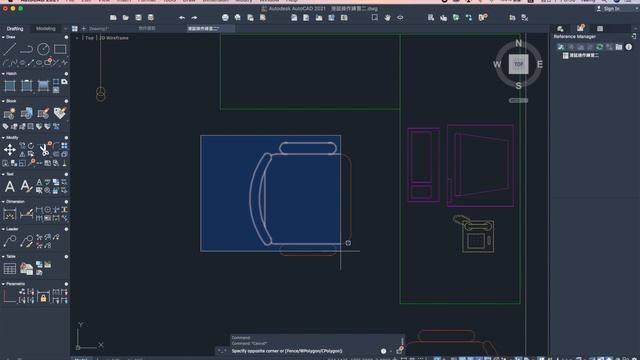
Task: Click the folder icon in Reference Manager toolbar
Action: 619,47
